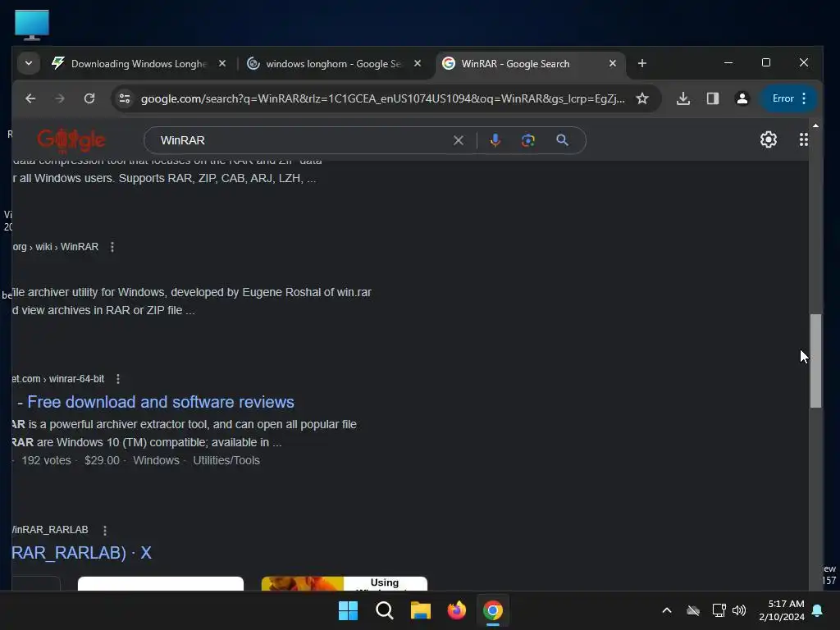The height and width of the screenshot is (630, 840).
Task: Open network status tray icon
Action: [719, 610]
